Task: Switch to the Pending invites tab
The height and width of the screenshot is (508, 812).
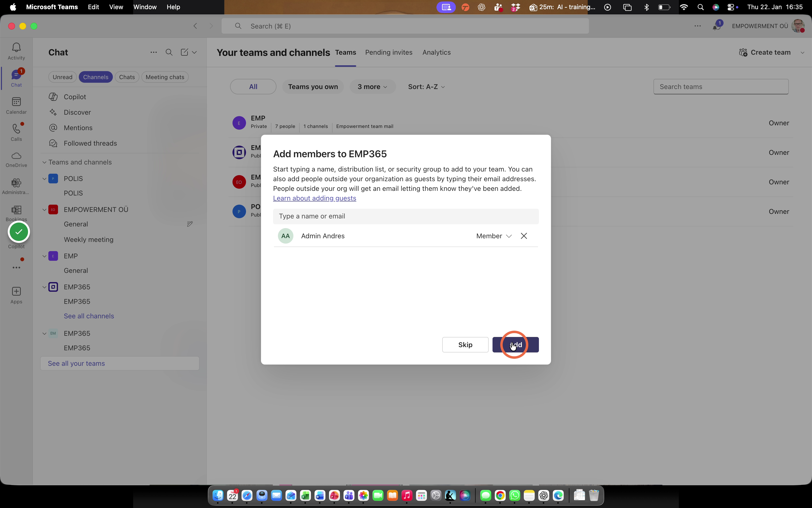Action: point(389,52)
